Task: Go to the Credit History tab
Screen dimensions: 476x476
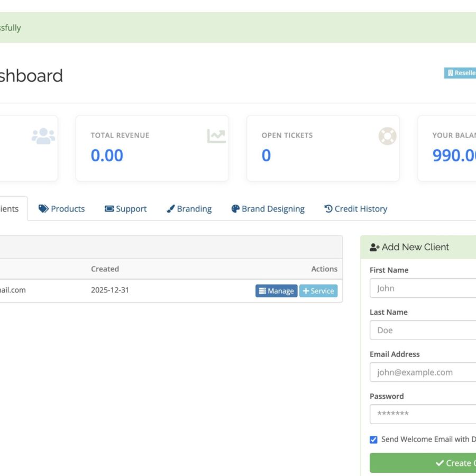Action: pos(356,209)
